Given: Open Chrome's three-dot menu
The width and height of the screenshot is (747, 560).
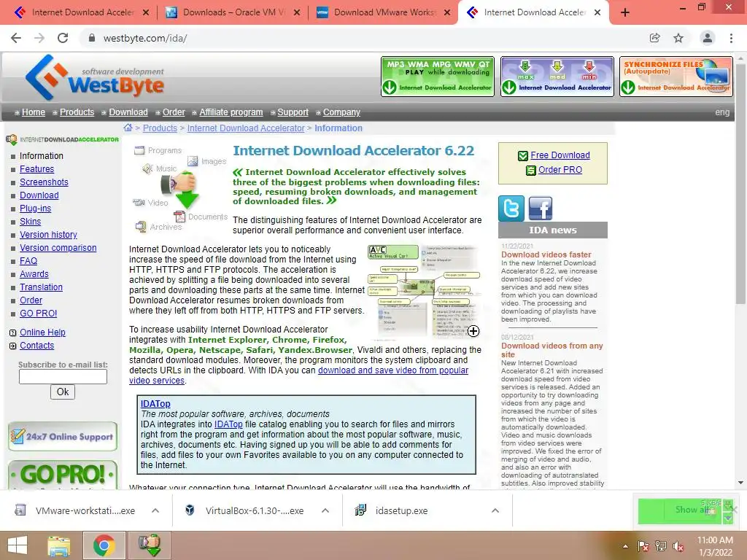Looking at the screenshot, I should tap(731, 38).
